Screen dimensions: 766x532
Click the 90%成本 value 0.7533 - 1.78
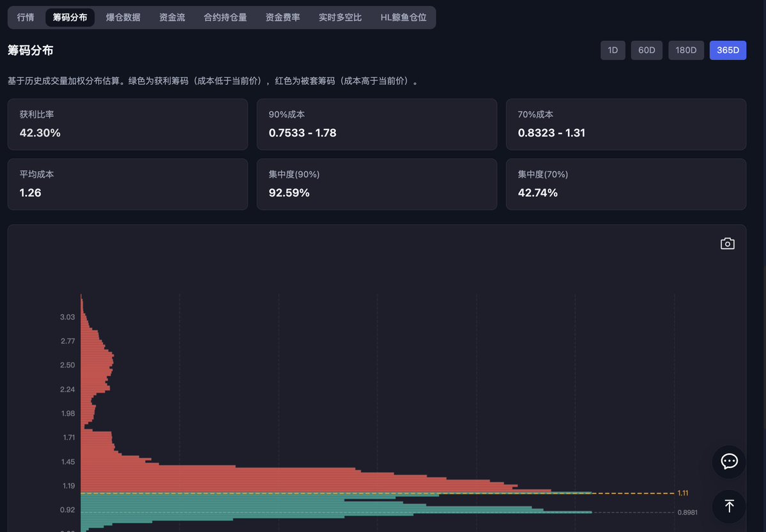coord(302,133)
